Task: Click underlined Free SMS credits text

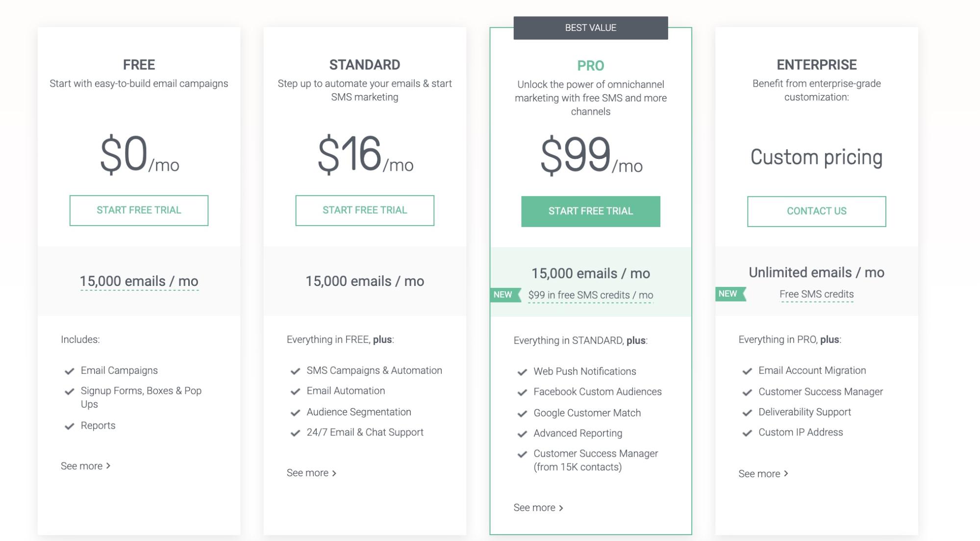Action: pos(816,294)
